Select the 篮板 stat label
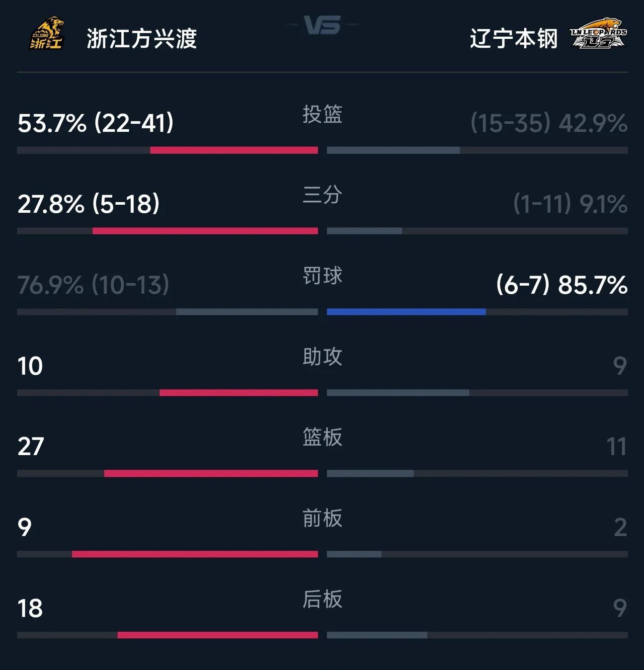The image size is (644, 670). point(323,437)
